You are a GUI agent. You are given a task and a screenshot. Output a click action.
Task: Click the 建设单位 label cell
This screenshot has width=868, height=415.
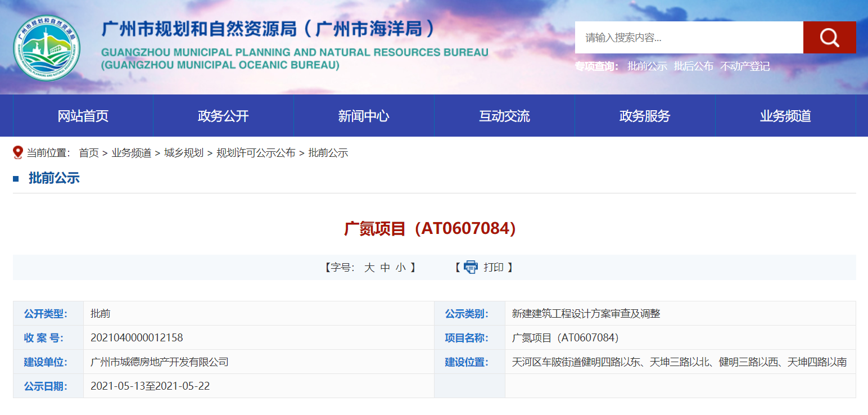[48, 362]
